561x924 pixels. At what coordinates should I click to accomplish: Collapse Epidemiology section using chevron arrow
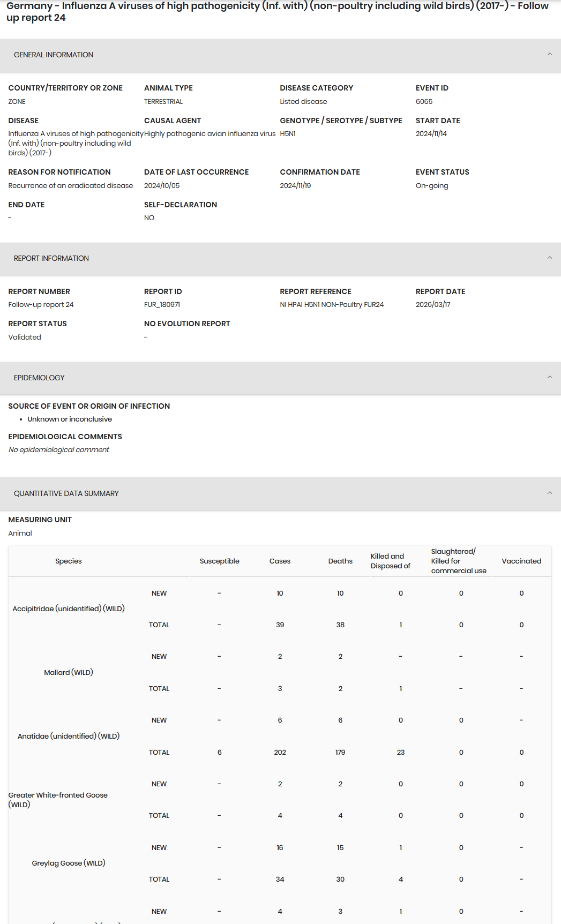tap(549, 377)
